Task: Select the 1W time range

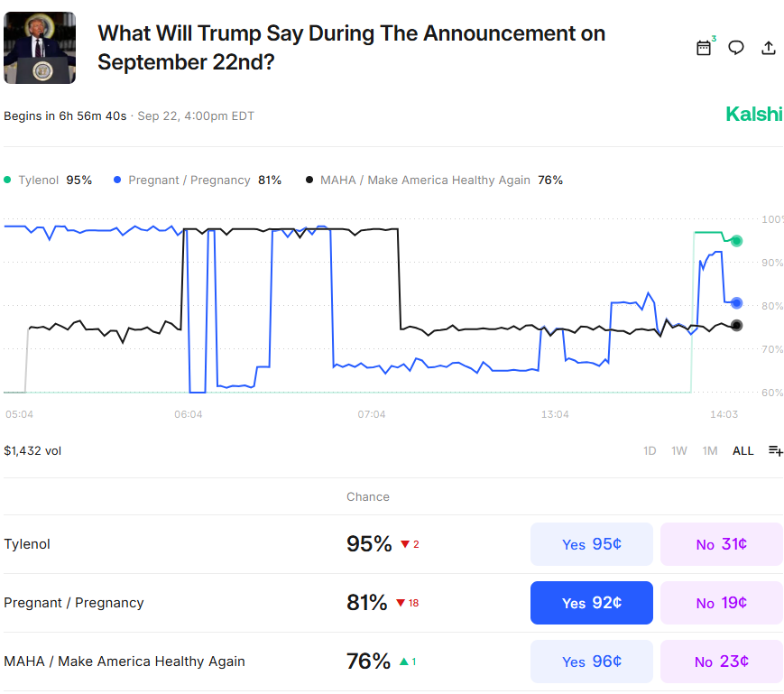Action: point(678,451)
